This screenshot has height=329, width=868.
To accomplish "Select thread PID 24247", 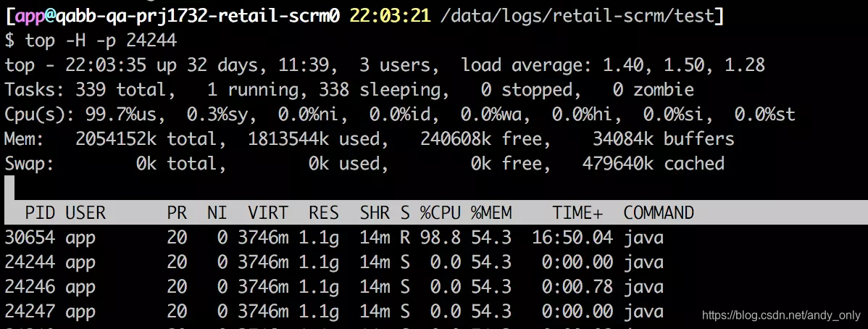I will (30, 311).
